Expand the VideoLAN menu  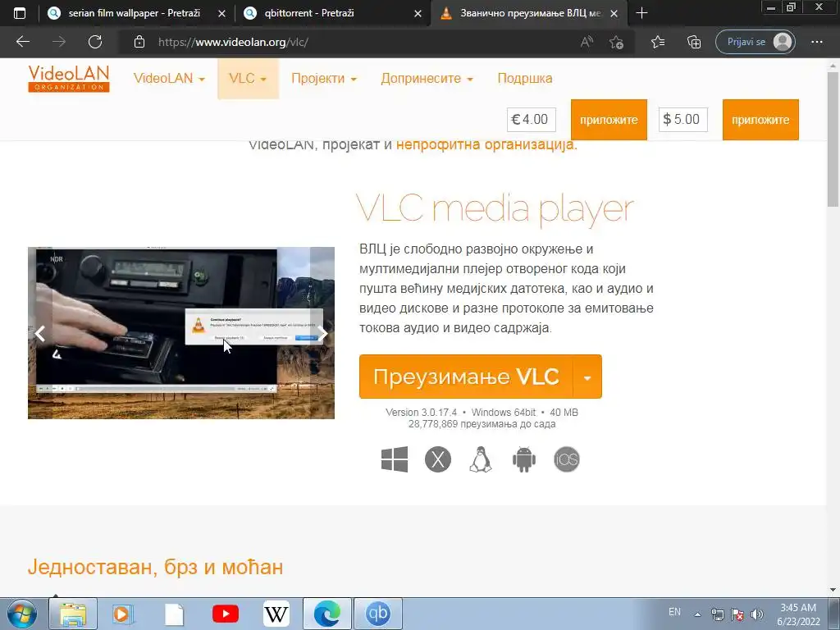click(x=169, y=78)
